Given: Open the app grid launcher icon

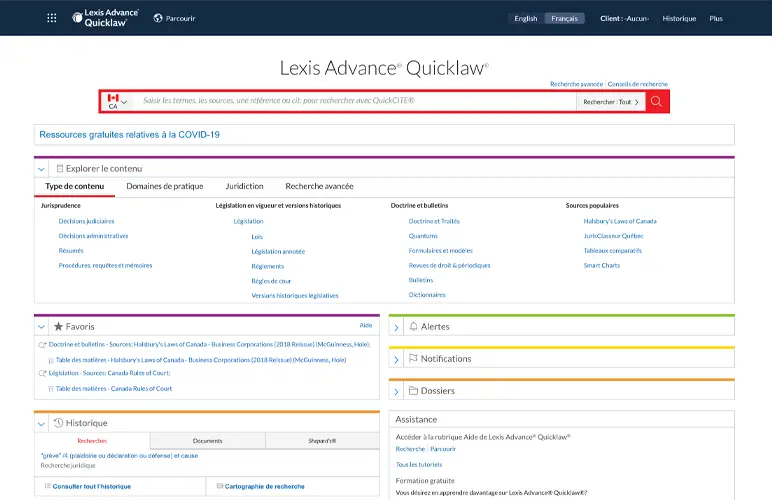Looking at the screenshot, I should click(x=52, y=18).
